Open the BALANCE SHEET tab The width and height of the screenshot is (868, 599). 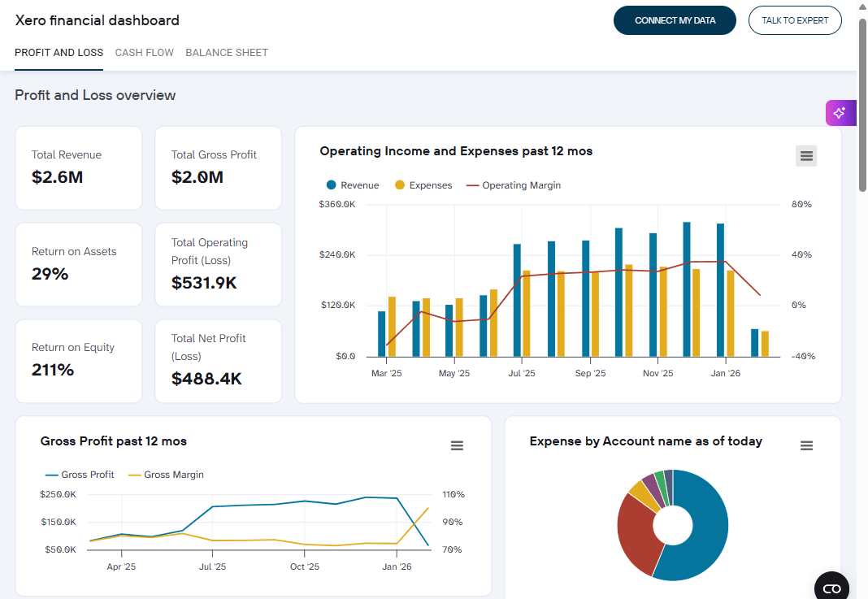[x=226, y=52]
